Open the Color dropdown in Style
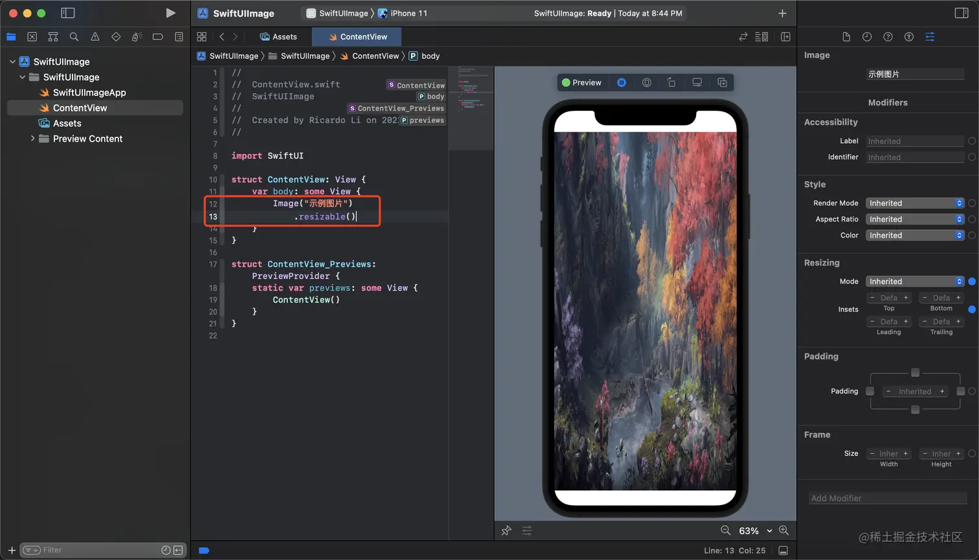 915,236
